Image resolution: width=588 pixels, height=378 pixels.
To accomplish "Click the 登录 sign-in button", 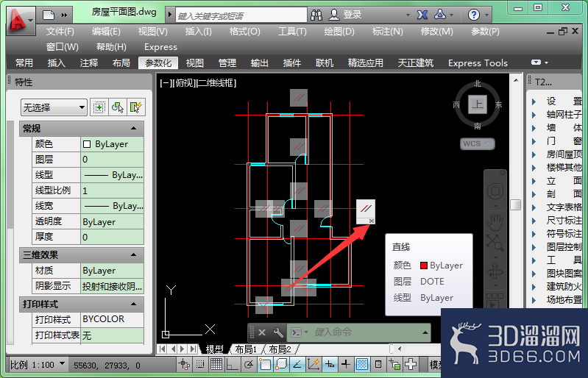I will click(x=345, y=15).
